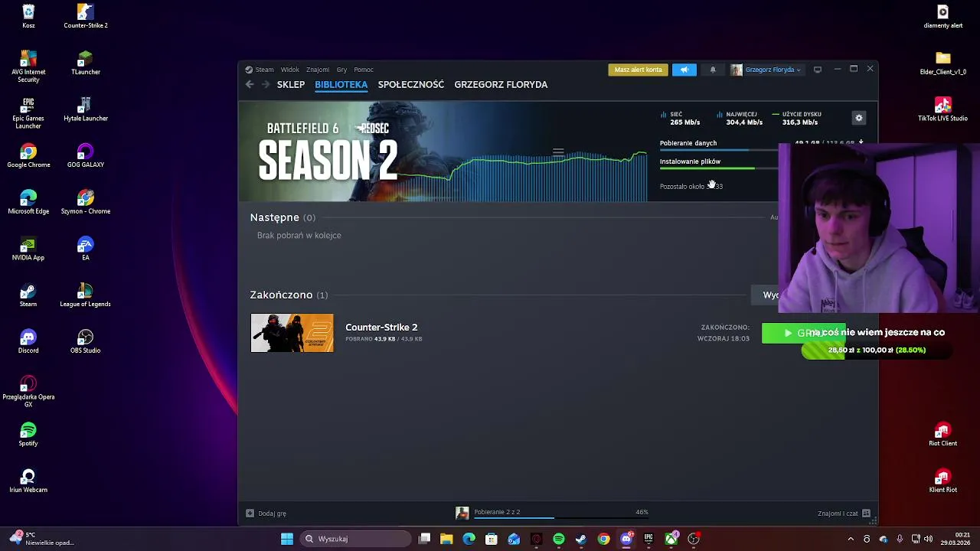Image resolution: width=980 pixels, height=551 pixels.
Task: Open Kosz recycle bin desktop icon
Action: click(x=28, y=16)
